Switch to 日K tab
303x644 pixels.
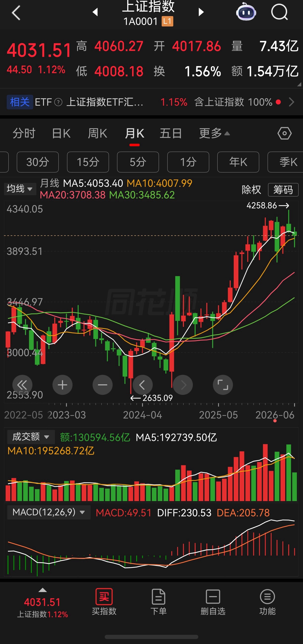[x=61, y=133]
